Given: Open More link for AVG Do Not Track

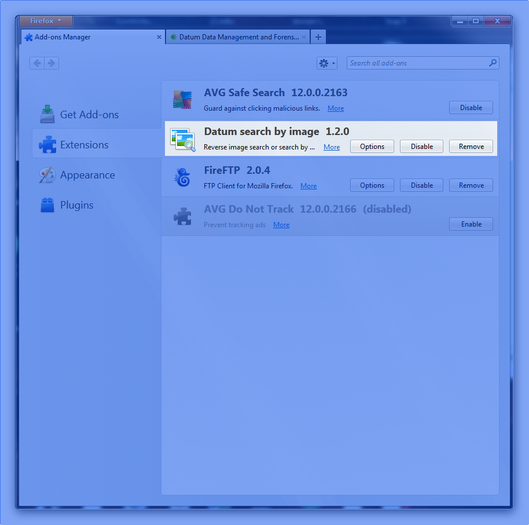Looking at the screenshot, I should pos(281,225).
